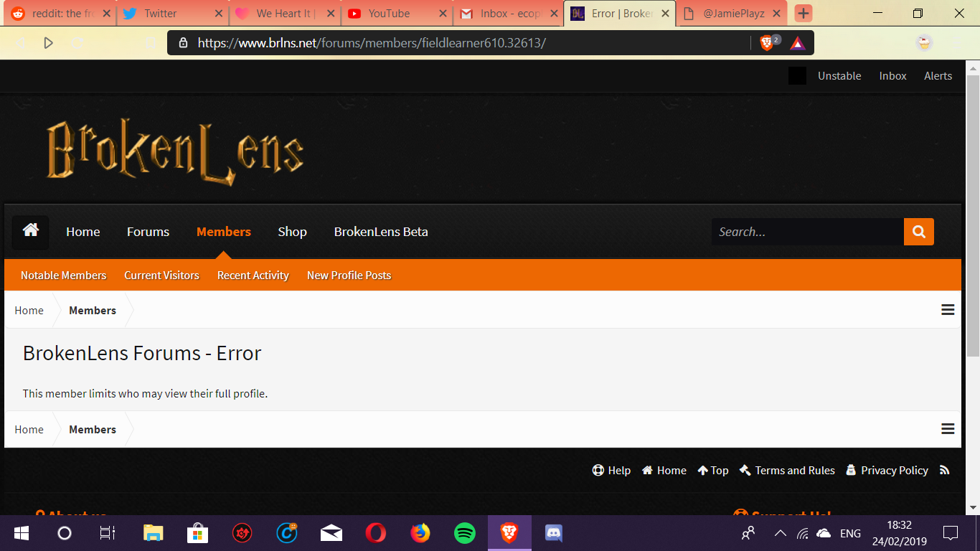Open the Forums menu item

point(148,232)
